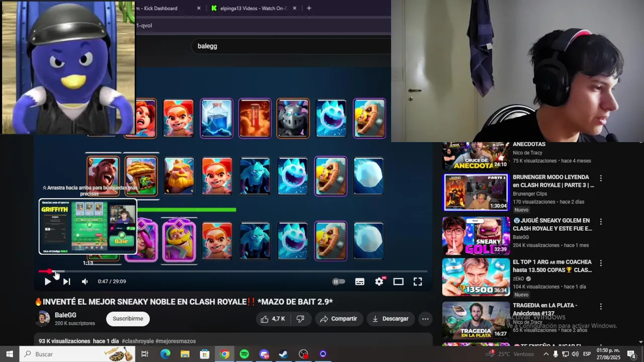Open options menu for JUGUÉ SNEAKY GOLEM video
This screenshot has height=362, width=644.
click(601, 221)
